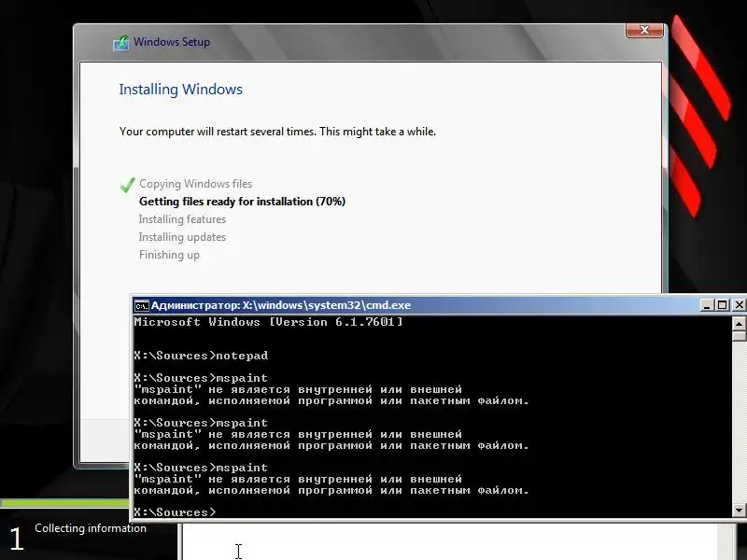Click the console scrollbar thumb

[739, 336]
